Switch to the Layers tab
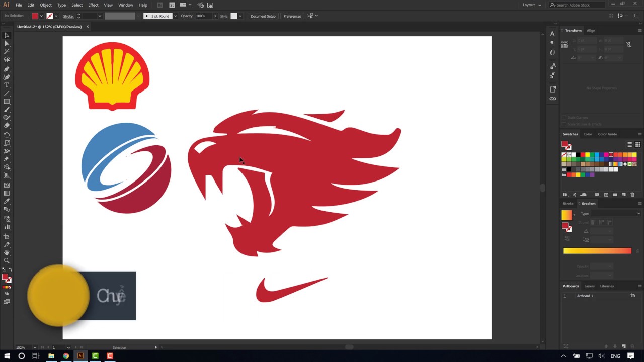Image resolution: width=644 pixels, height=362 pixels. tap(589, 286)
